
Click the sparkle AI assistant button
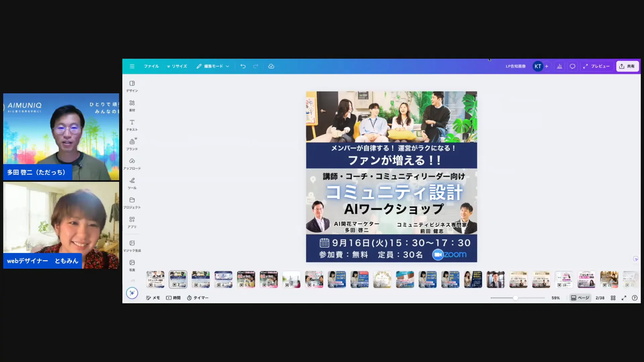[x=132, y=293]
